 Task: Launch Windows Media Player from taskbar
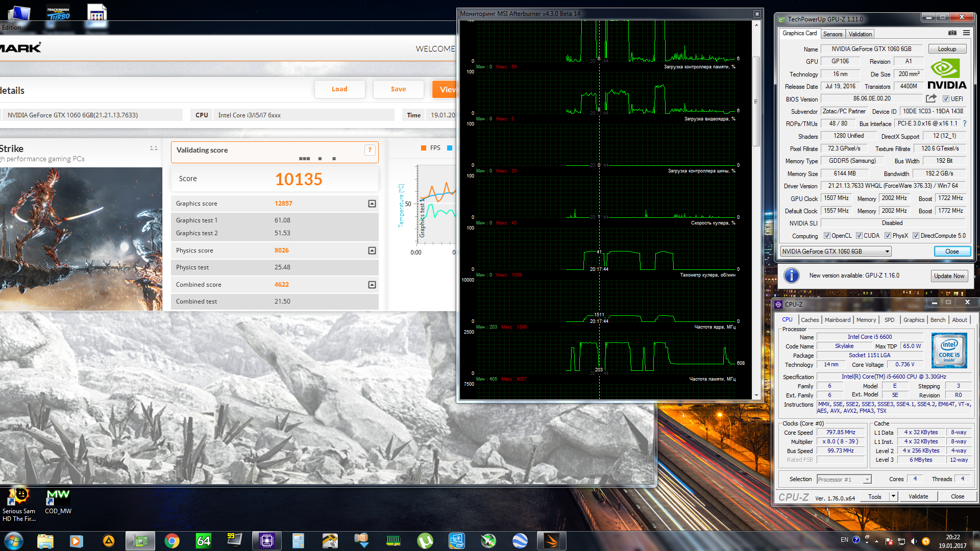point(77,541)
